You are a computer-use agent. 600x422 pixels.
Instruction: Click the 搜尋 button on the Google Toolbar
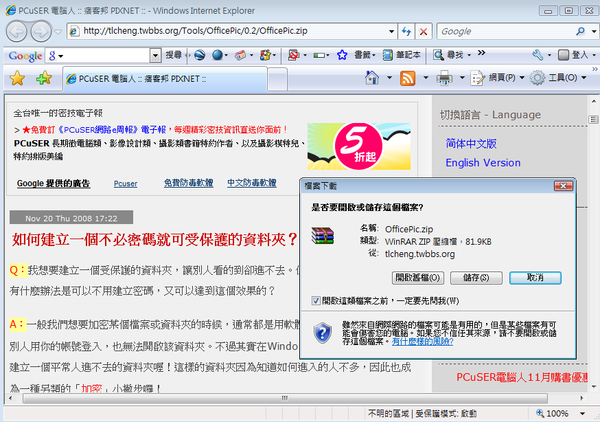coord(173,55)
